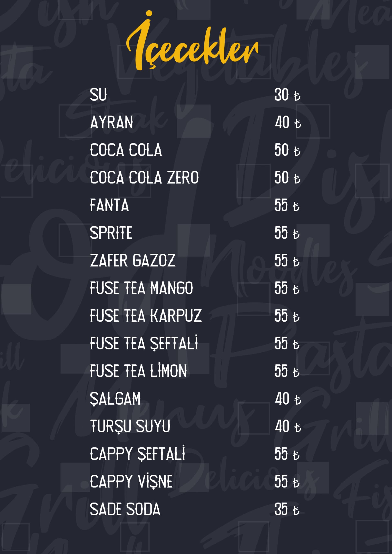The height and width of the screenshot is (554, 392).
Task: Select the SU drink item
Action: (98, 95)
